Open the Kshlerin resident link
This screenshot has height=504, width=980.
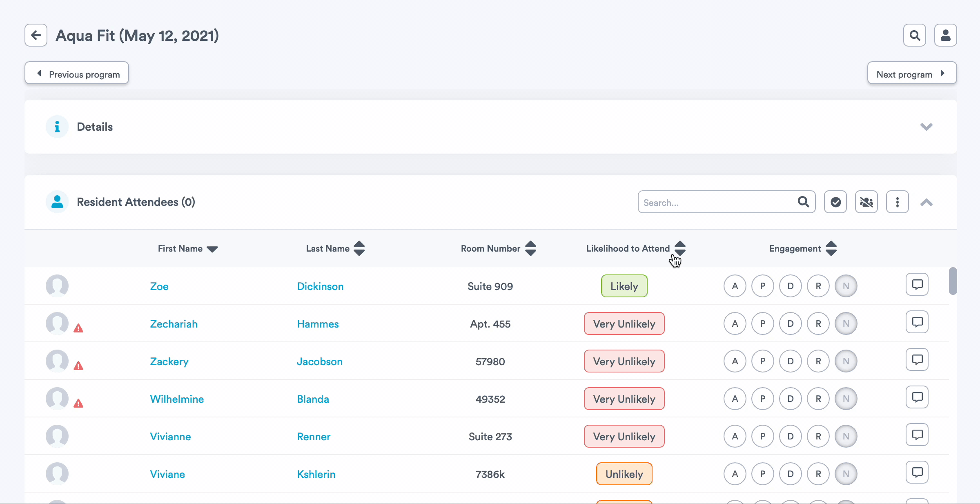316,474
